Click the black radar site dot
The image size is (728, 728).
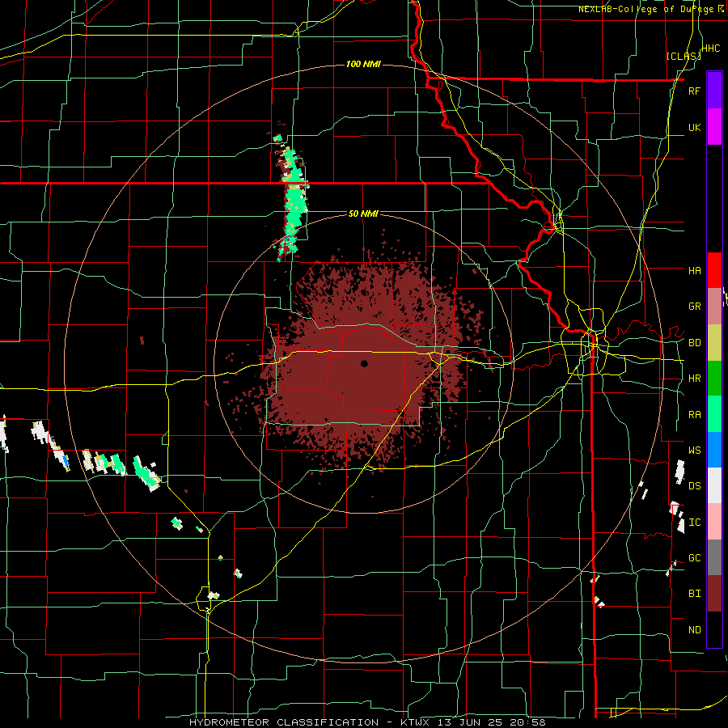click(364, 363)
